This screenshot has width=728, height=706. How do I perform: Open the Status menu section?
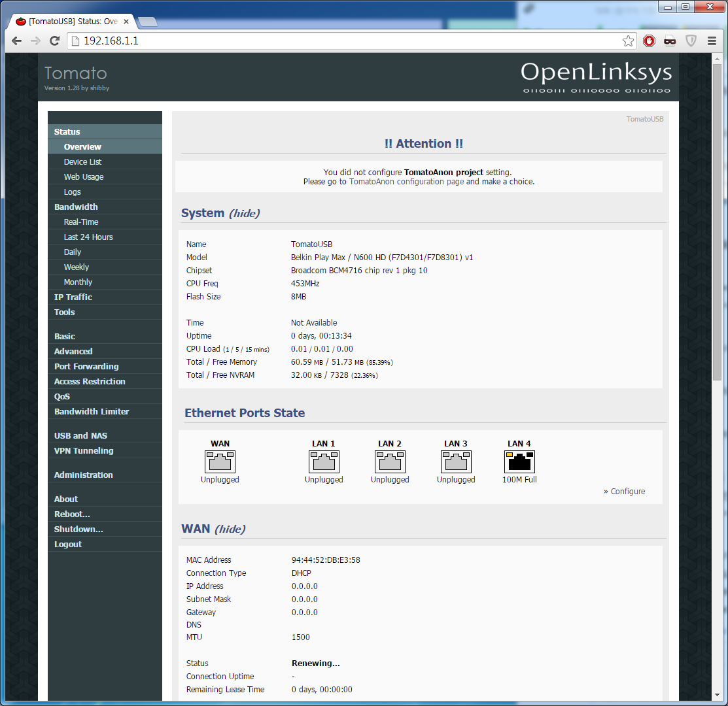click(105, 132)
